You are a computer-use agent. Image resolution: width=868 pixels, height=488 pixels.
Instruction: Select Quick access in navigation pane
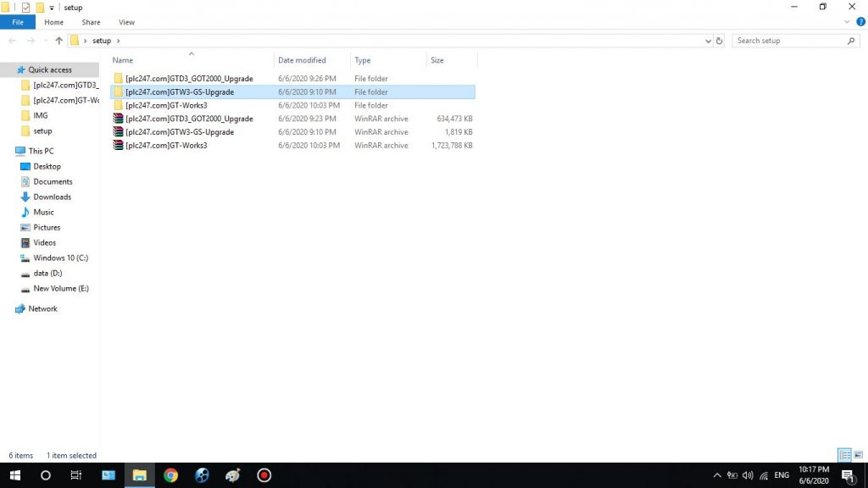[50, 69]
